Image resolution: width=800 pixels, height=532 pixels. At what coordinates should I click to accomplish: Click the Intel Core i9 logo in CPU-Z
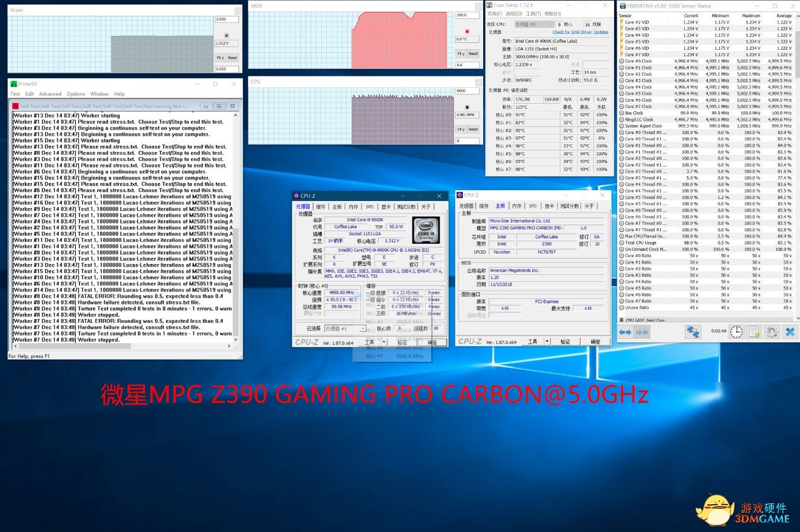point(426,230)
